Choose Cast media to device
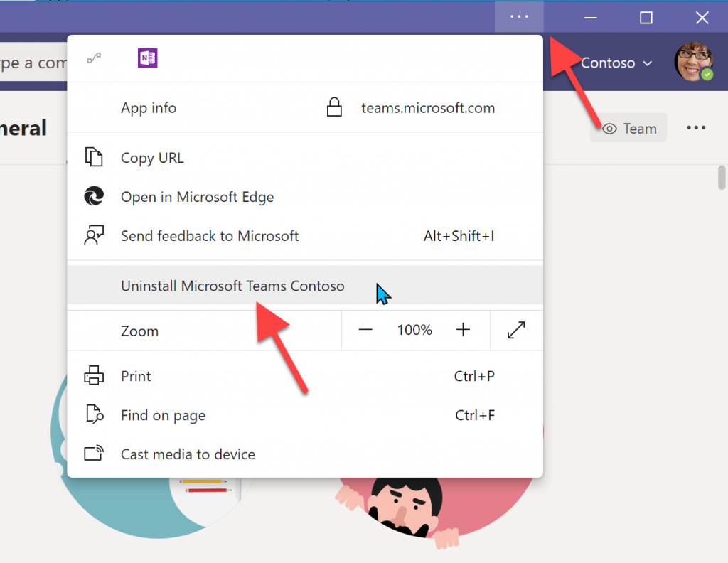This screenshot has width=728, height=563. pos(305,454)
